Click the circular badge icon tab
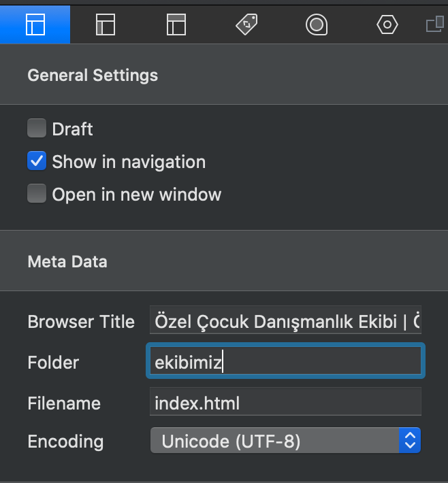Image resolution: width=448 pixels, height=483 pixels. pyautogui.click(x=317, y=25)
